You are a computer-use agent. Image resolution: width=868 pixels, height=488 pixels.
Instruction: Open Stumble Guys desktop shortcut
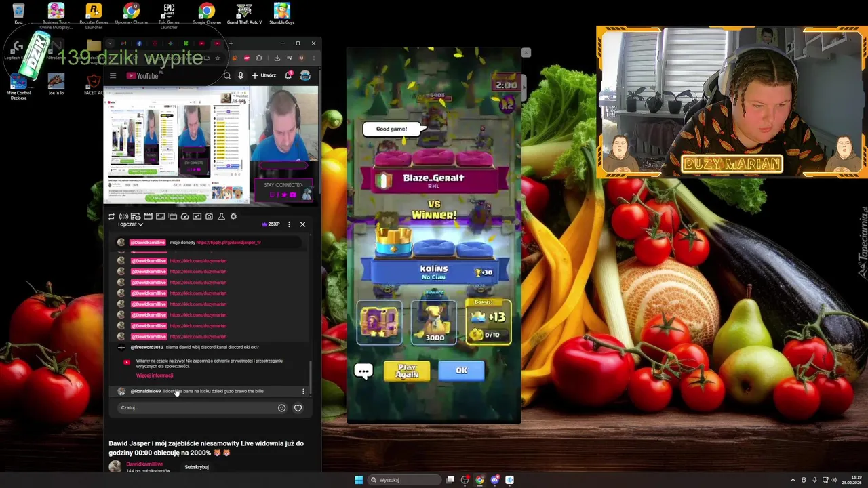[x=282, y=14]
